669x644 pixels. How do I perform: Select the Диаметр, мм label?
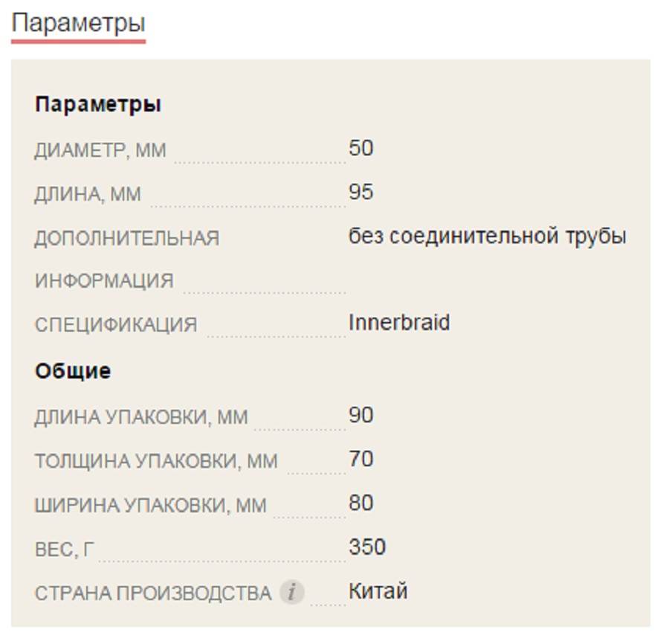tap(100, 151)
